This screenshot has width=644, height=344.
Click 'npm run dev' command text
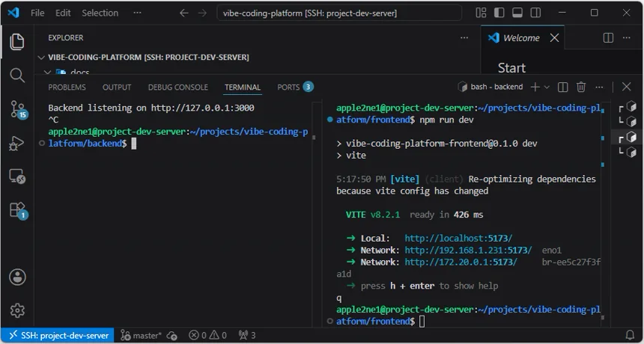click(446, 120)
